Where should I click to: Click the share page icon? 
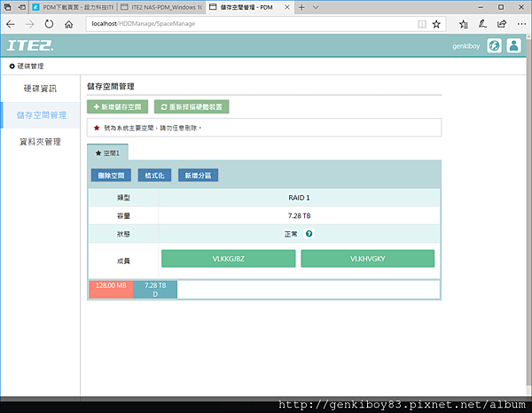[x=502, y=24]
